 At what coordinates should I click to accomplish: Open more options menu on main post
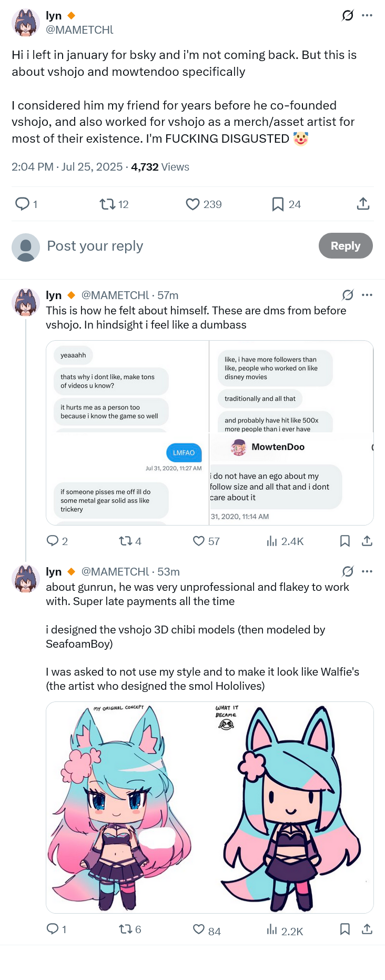(x=367, y=15)
